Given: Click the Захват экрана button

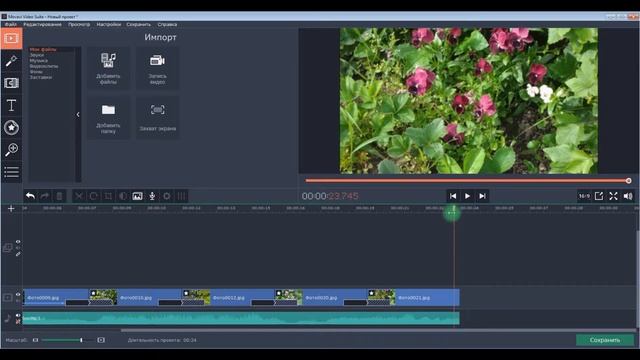Looking at the screenshot, I should pos(158,118).
